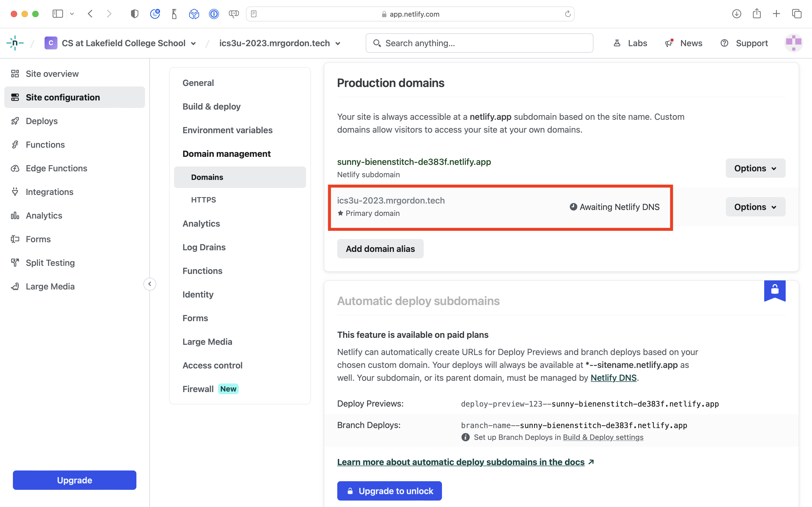This screenshot has width=812, height=507.
Task: Expand the CS at Lakefield College School dropdown
Action: 193,43
